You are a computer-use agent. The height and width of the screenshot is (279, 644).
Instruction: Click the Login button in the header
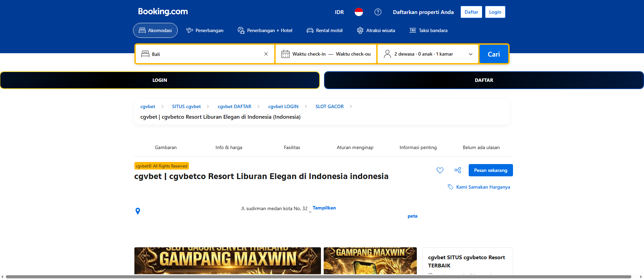click(495, 12)
